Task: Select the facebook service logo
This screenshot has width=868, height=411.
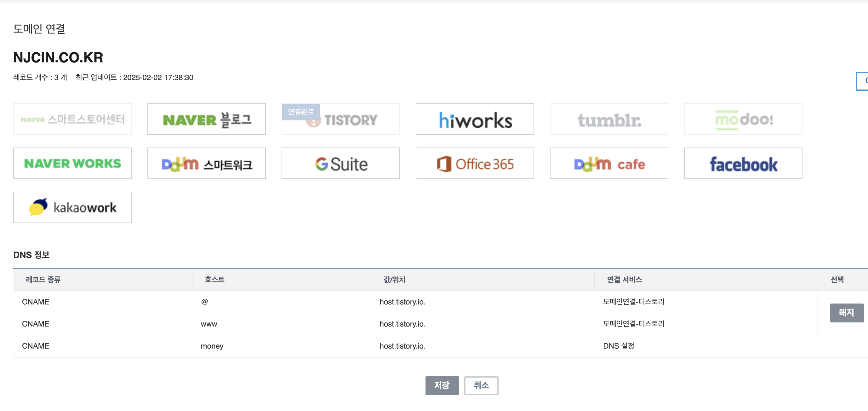Action: (743, 163)
